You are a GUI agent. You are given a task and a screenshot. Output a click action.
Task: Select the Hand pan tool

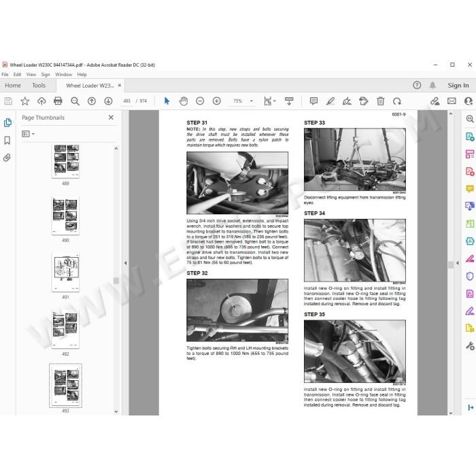coord(184,101)
